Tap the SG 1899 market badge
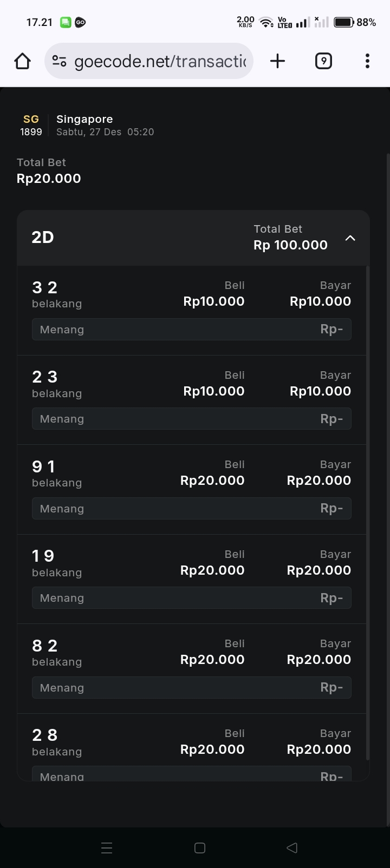Viewport: 390px width, 868px height. tap(31, 125)
